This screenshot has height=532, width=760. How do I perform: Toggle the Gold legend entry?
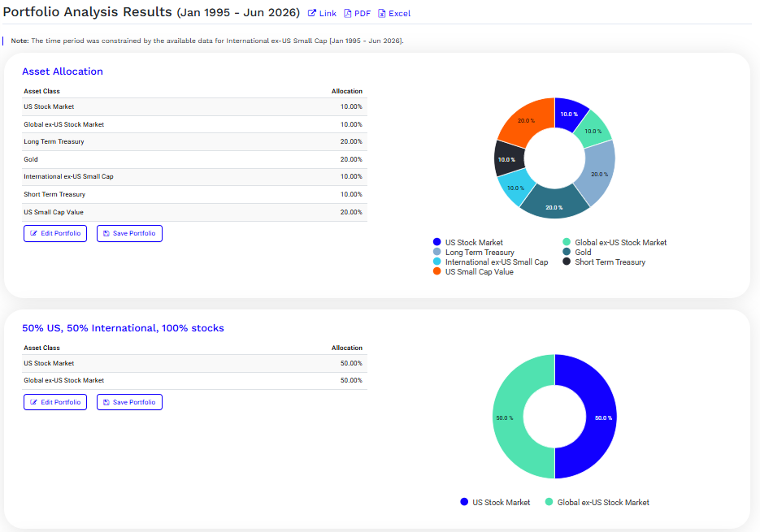click(577, 252)
